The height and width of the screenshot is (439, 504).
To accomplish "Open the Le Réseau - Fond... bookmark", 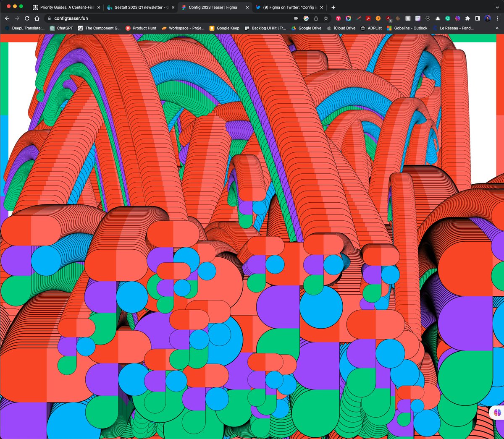I will click(453, 28).
